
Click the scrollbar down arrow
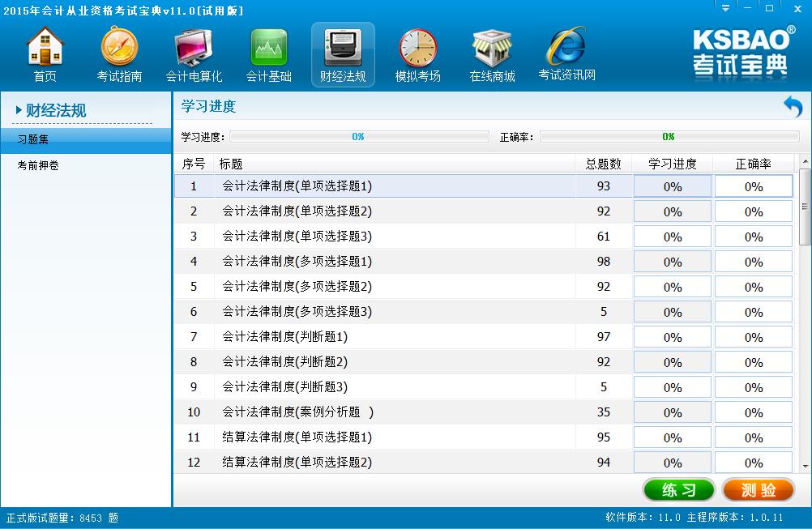[x=805, y=467]
